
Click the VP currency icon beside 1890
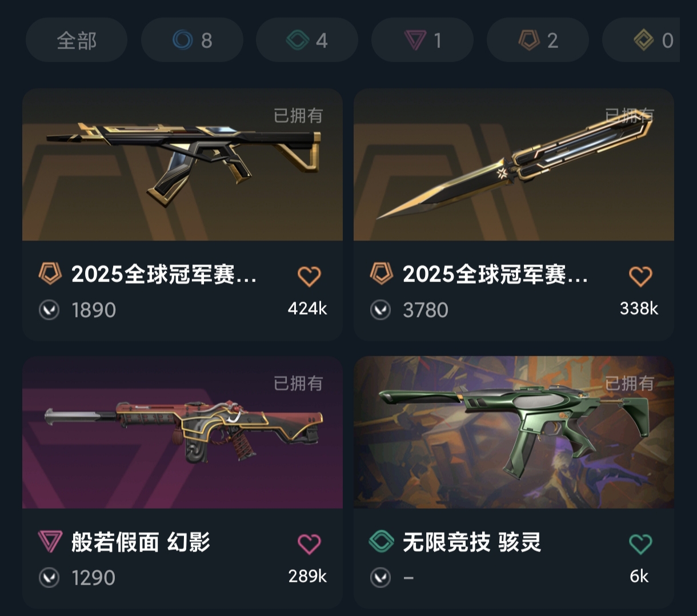coord(49,310)
